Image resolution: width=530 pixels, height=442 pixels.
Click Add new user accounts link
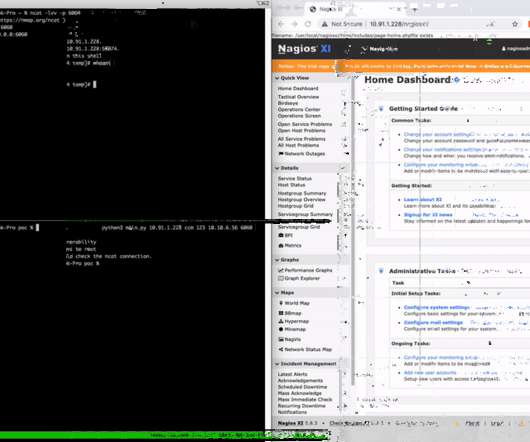point(430,372)
